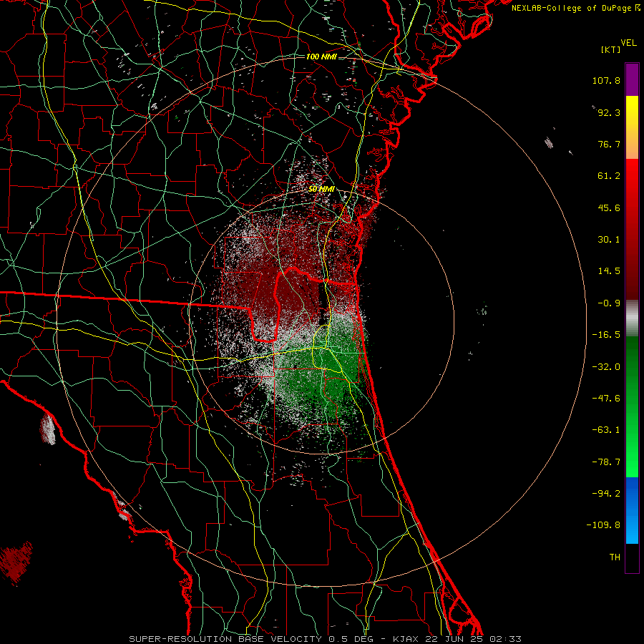Select the blue segment of the color bar
This screenshot has width=644, height=644.
tap(632, 510)
